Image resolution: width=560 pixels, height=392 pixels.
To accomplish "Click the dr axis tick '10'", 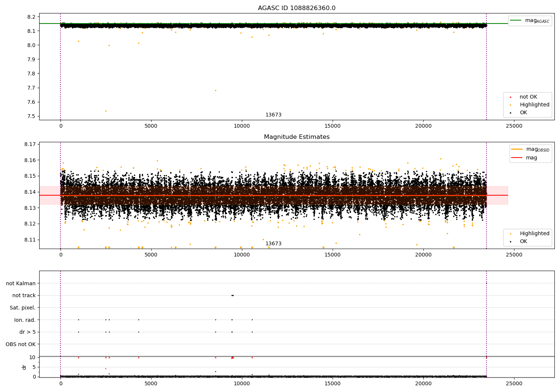I will [x=32, y=358].
